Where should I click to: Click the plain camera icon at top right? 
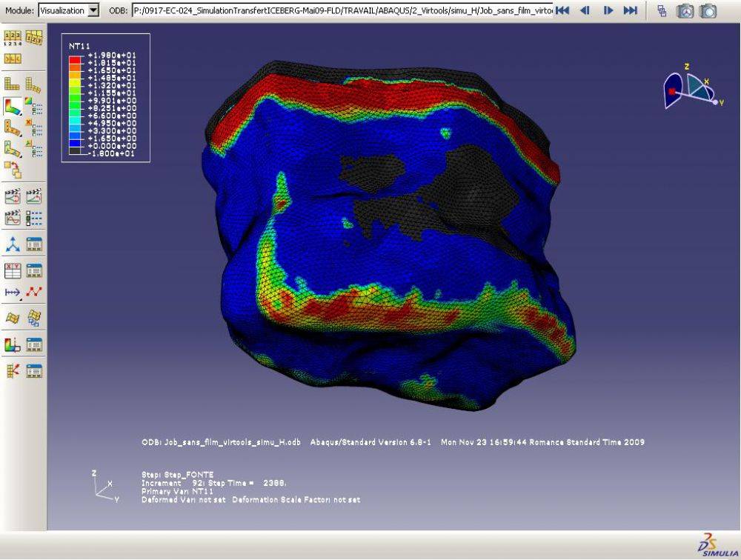point(708,11)
